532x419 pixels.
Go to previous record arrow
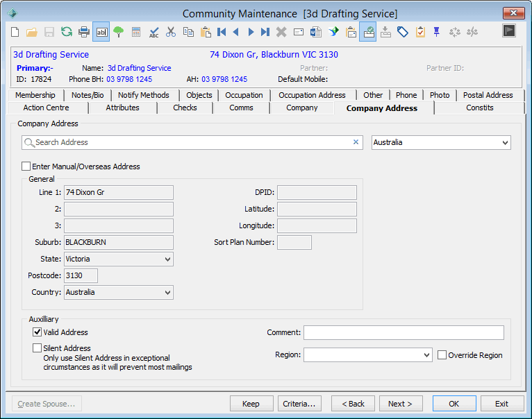tap(236, 32)
